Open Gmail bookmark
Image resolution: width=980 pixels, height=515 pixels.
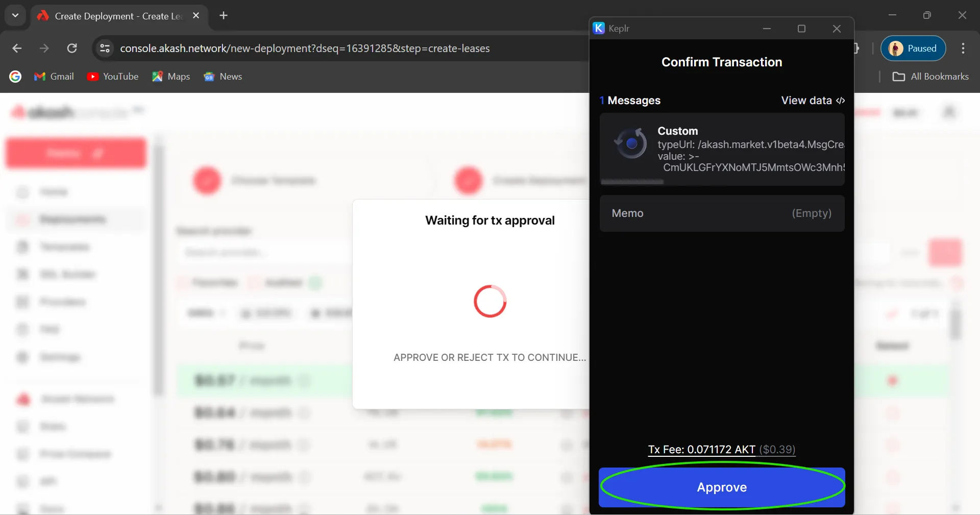coord(54,77)
